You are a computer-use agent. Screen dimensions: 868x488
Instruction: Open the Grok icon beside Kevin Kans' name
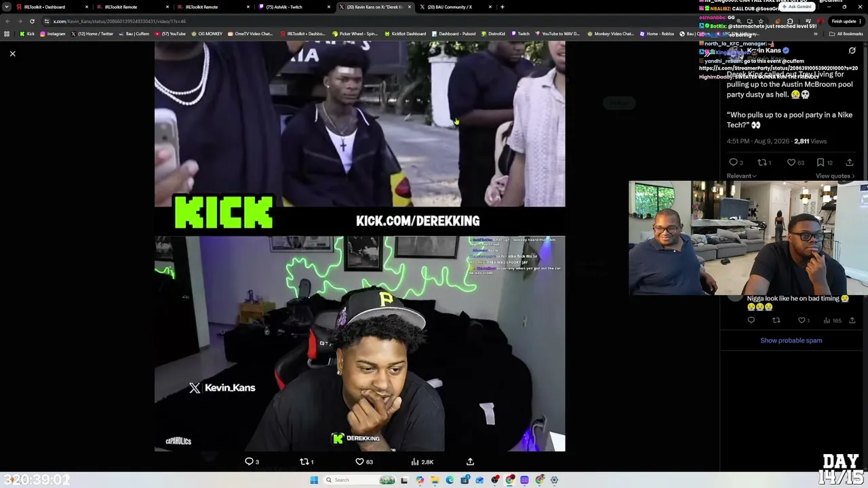click(852, 51)
